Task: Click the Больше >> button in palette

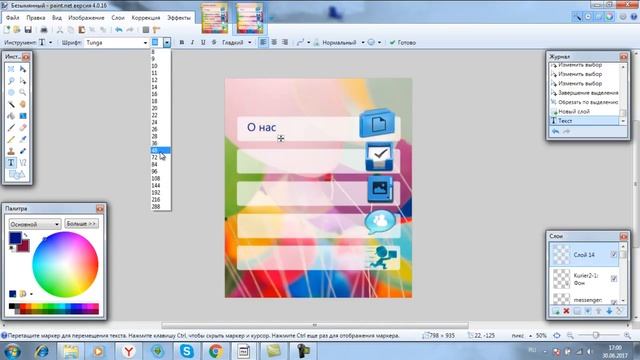Action: tap(81, 224)
